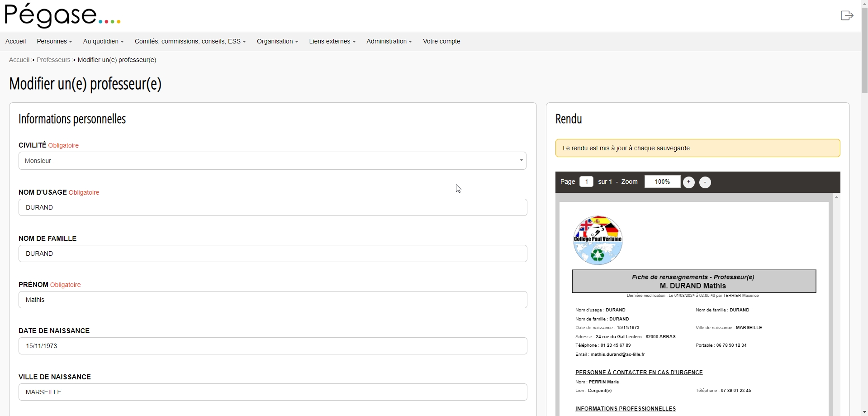Click email mathis.durand@ac-lille.fr in preview
The width and height of the screenshot is (868, 416).
pyautogui.click(x=617, y=354)
